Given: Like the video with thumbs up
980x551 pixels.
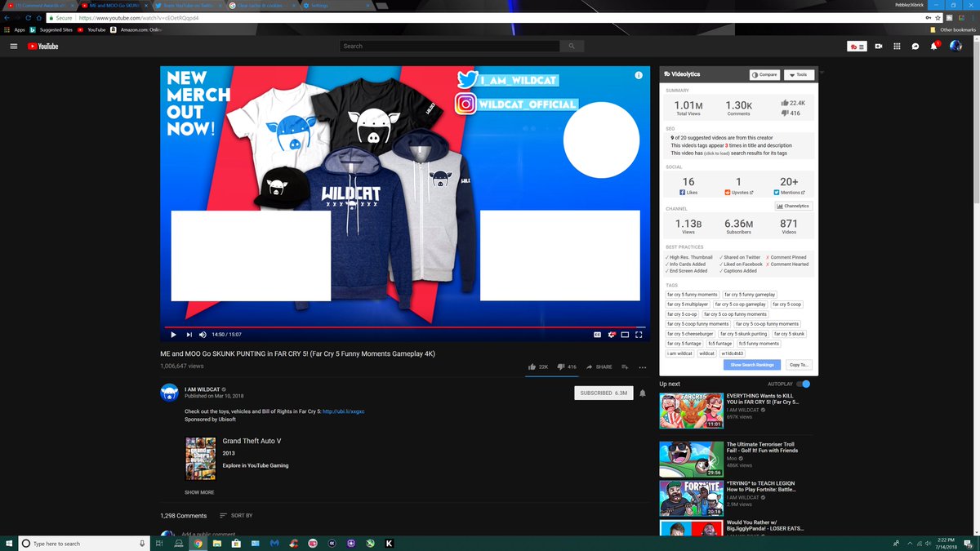Looking at the screenshot, I should pyautogui.click(x=538, y=367).
